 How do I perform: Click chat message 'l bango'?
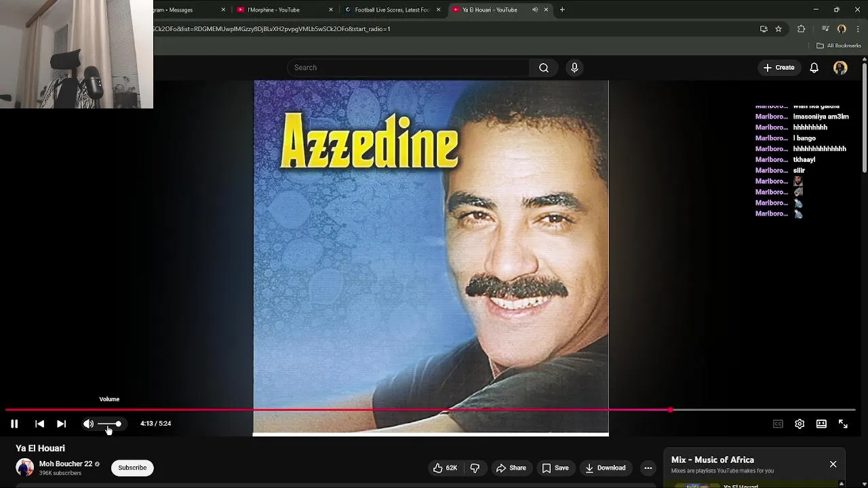coord(804,138)
